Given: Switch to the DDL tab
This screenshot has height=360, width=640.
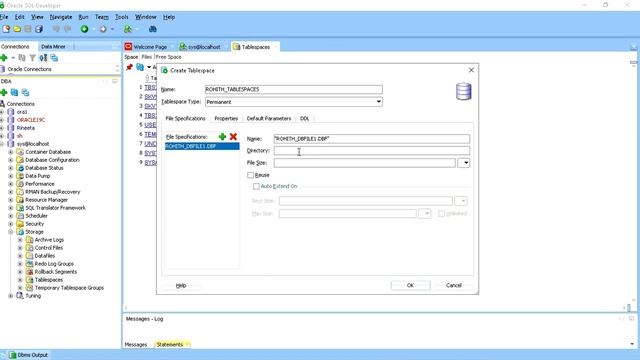Looking at the screenshot, I should click(304, 118).
